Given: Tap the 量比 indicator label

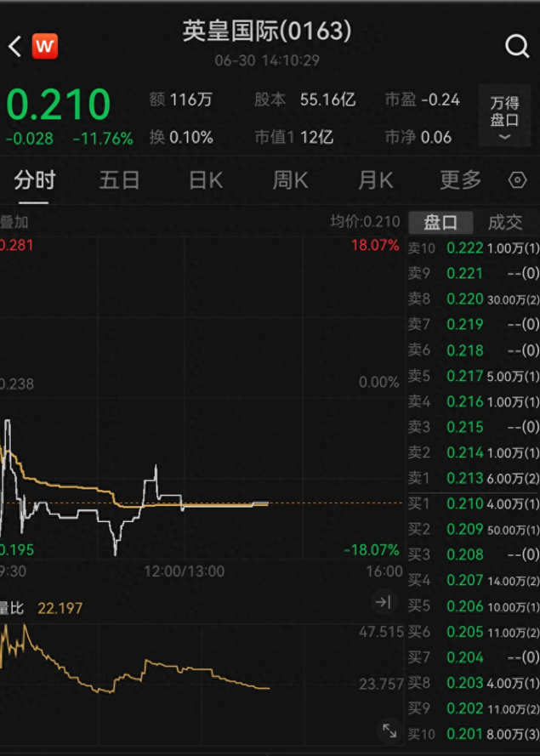Looking at the screenshot, I should (12, 608).
